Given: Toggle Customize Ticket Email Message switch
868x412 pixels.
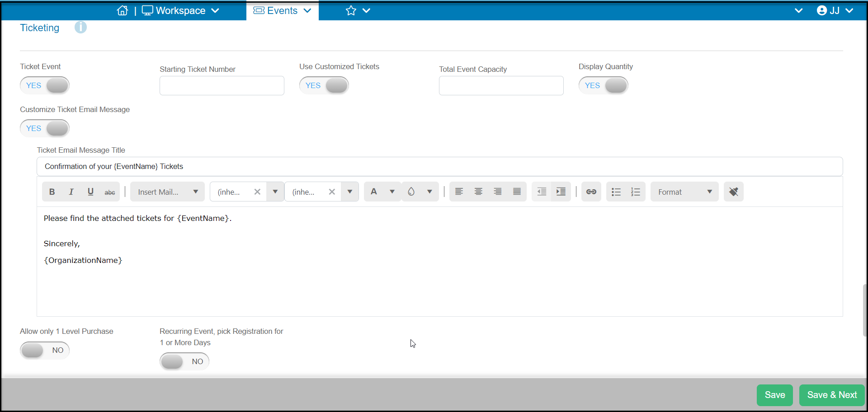Looking at the screenshot, I should point(45,128).
